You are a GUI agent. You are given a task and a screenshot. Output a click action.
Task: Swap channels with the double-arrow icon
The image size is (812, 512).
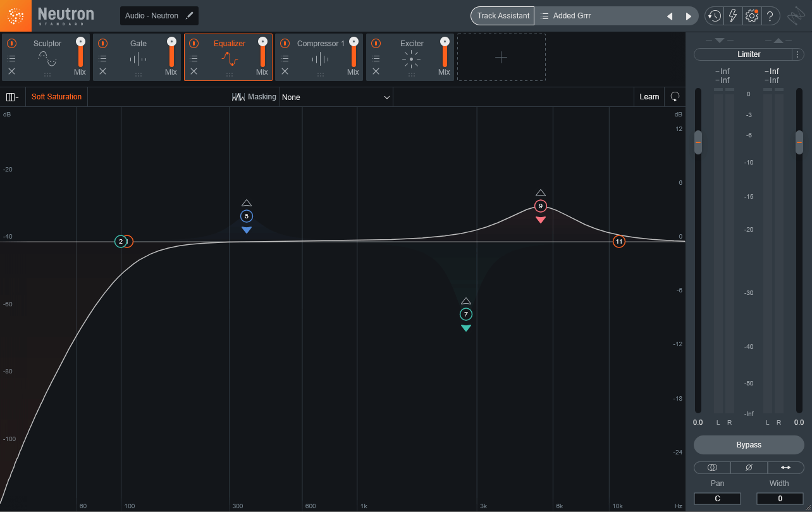pos(785,468)
